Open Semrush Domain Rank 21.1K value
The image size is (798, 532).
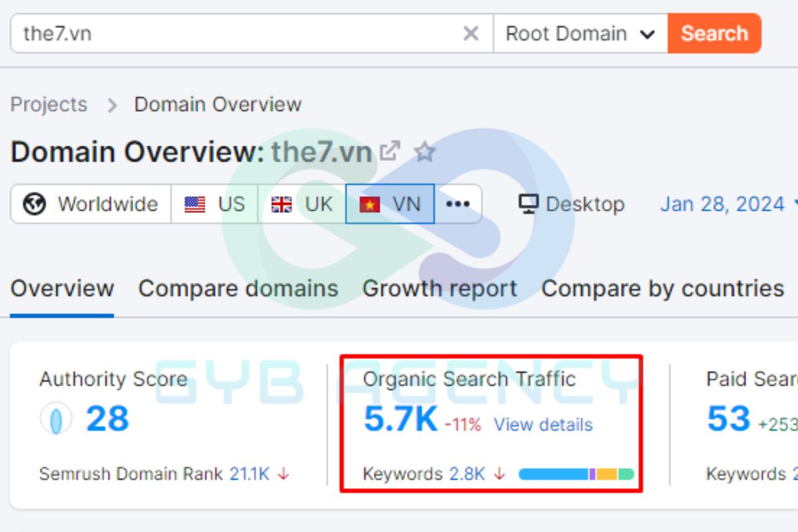(249, 474)
